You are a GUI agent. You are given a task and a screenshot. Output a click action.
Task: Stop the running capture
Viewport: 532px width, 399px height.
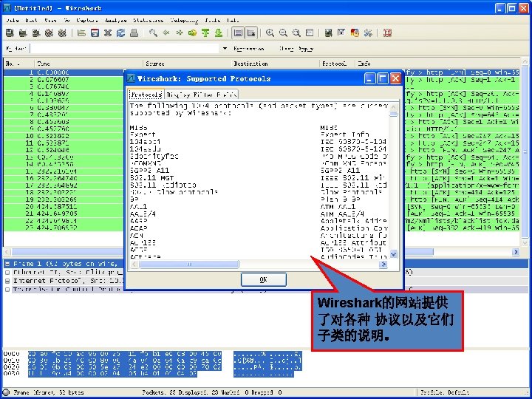tap(50, 33)
